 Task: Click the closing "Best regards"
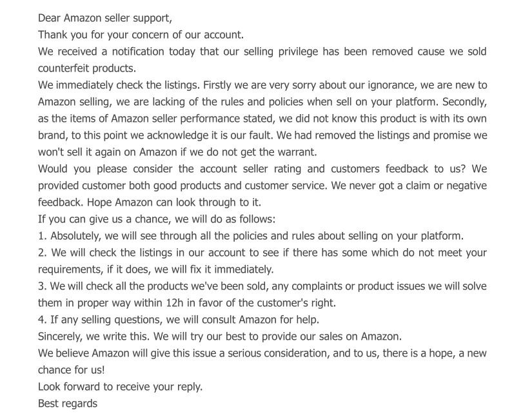68,404
